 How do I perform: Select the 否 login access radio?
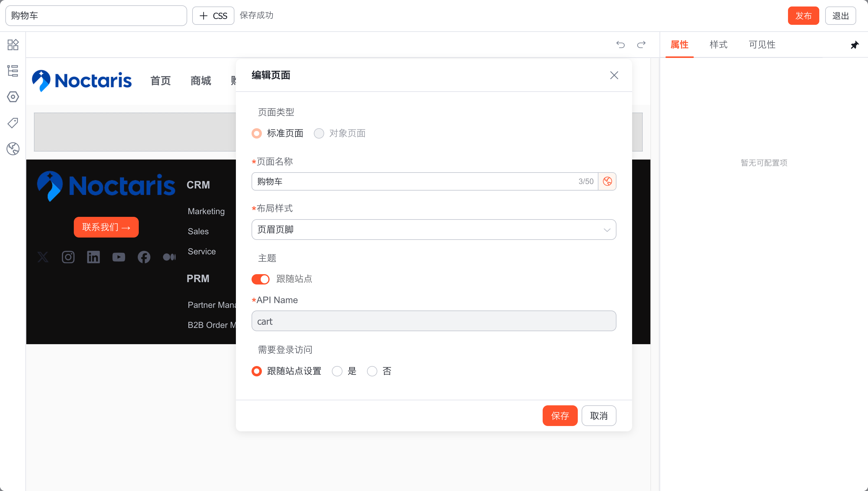(x=372, y=371)
